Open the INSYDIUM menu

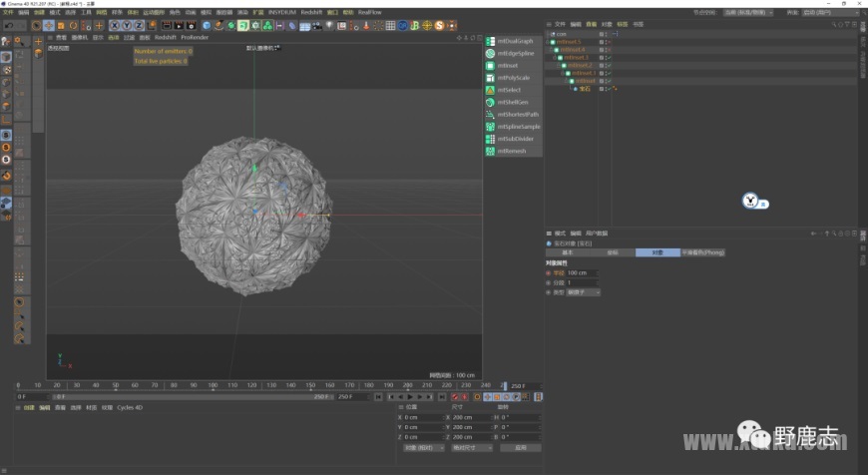282,12
